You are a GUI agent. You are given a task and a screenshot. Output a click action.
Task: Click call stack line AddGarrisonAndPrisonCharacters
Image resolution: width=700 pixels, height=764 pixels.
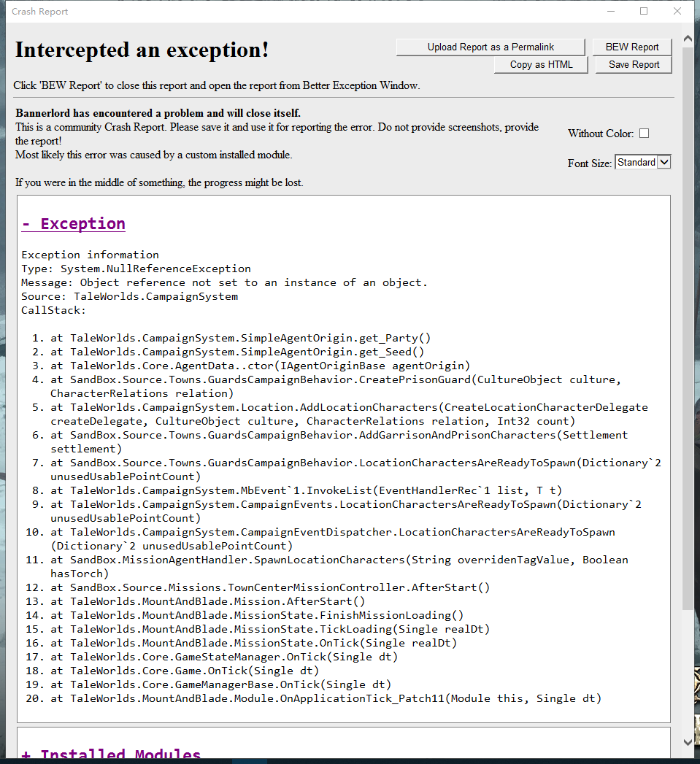click(x=339, y=442)
